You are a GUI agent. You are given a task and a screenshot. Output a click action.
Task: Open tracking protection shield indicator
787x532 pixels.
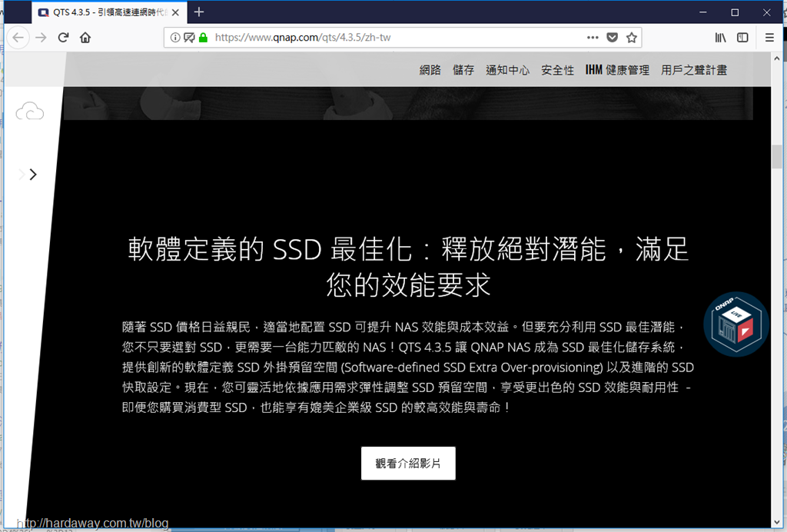pos(189,38)
